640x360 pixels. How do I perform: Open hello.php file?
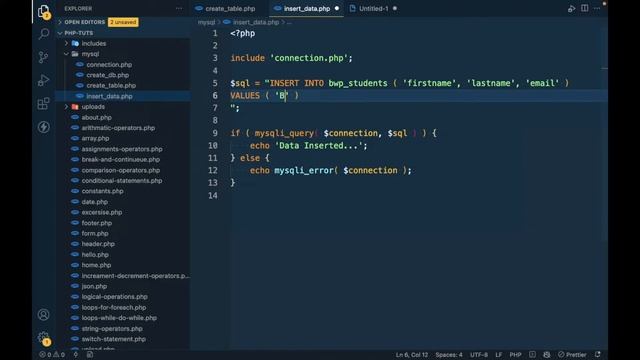pos(95,254)
